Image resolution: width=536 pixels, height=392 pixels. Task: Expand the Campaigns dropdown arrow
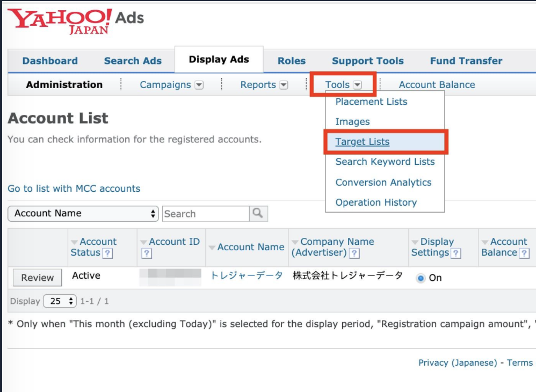(199, 85)
